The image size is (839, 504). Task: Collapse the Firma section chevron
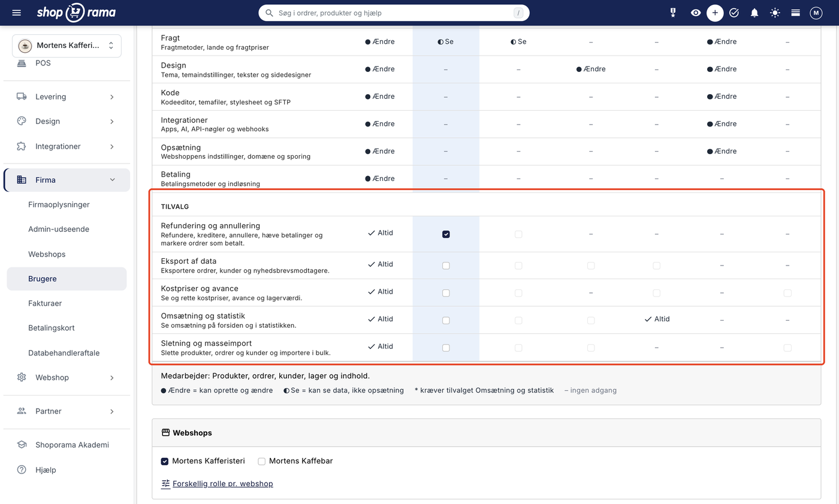[x=112, y=180]
